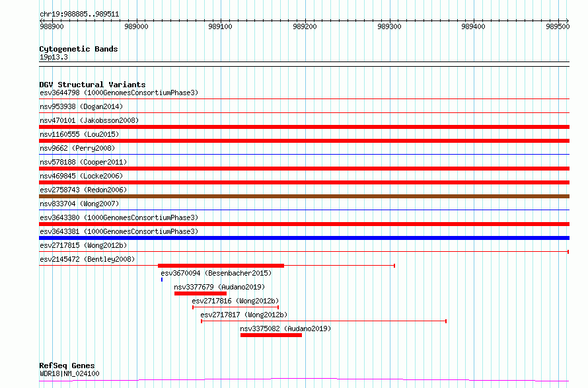Click esv2717815 (Wong2012b) label
588x388 pixels.
click(83, 245)
